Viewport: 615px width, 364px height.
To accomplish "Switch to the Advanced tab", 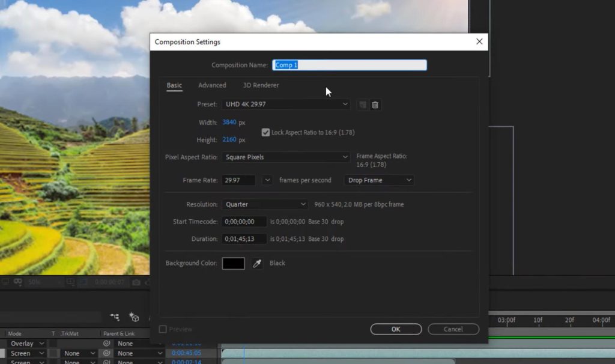I will pyautogui.click(x=211, y=85).
